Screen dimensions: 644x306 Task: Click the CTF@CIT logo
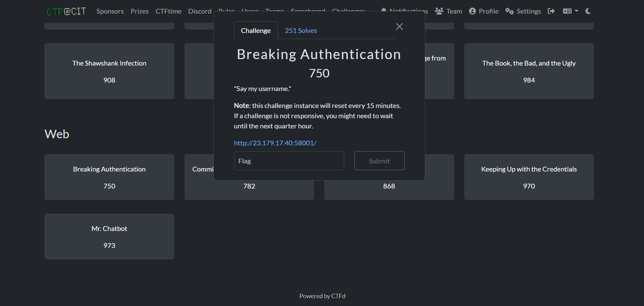pyautogui.click(x=66, y=11)
